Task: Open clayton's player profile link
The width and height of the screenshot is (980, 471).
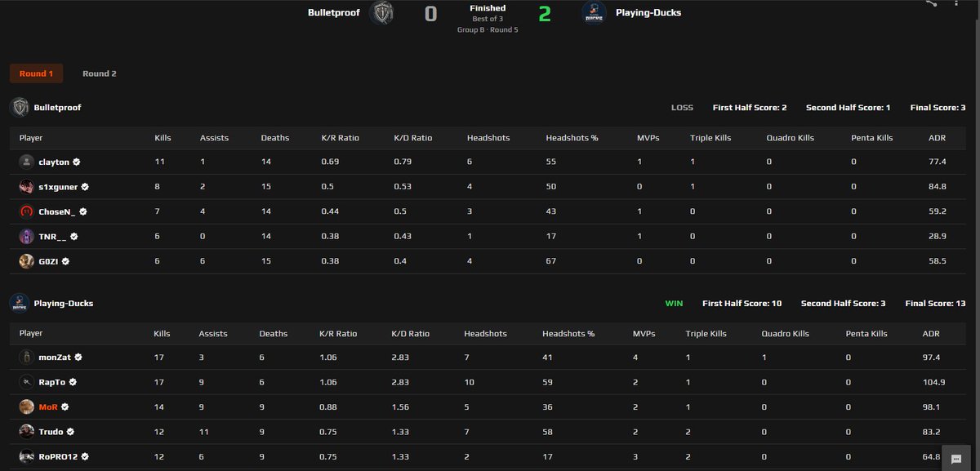Action: click(54, 162)
